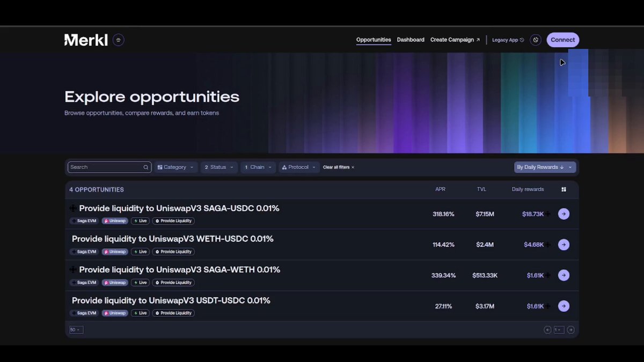Click Provide Liquidity tag in WETH-USDC row
Viewport: 644px width, 362px height.
173,252
